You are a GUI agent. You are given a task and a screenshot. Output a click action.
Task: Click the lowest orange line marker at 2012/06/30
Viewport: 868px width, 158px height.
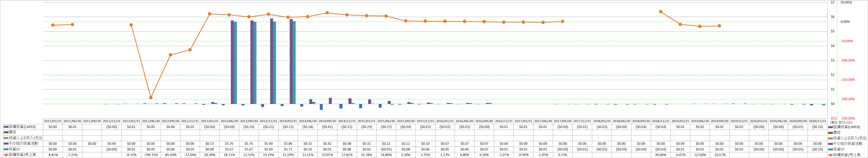[x=151, y=97]
